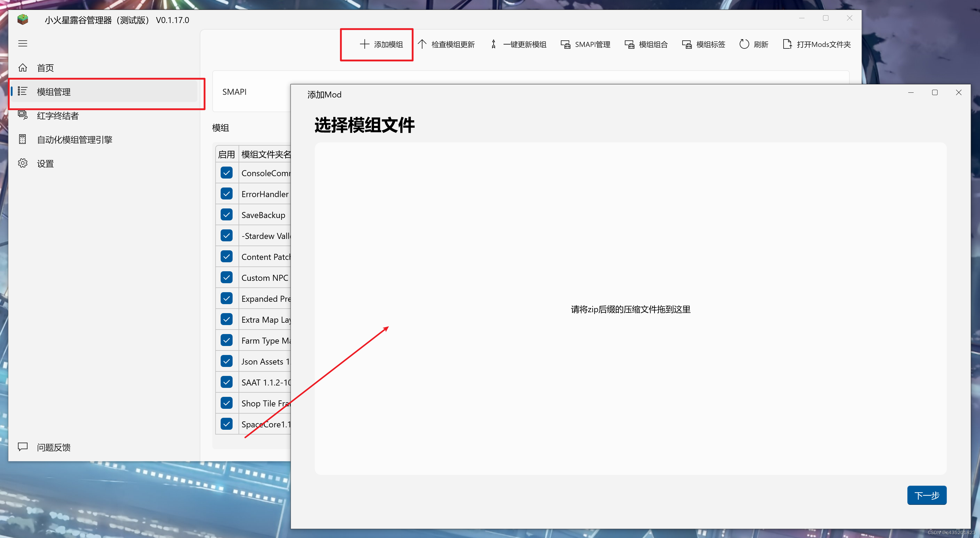980x538 pixels.
Task: Click the 刷新 refresh icon
Action: (x=744, y=44)
